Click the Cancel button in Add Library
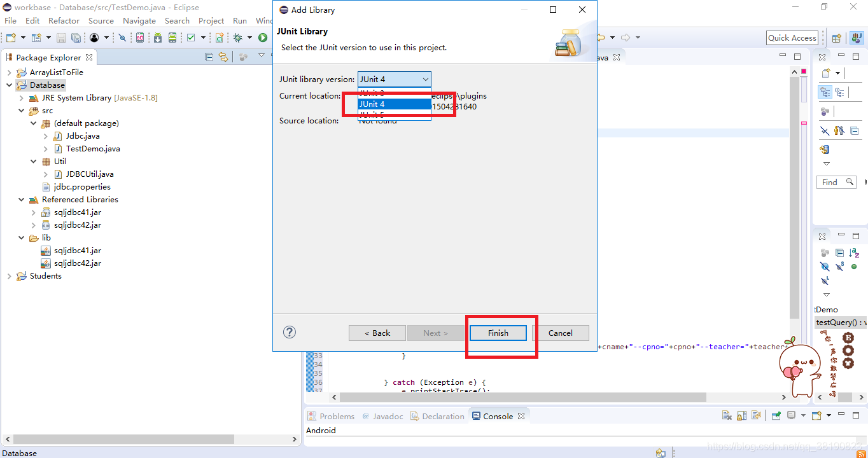 561,333
